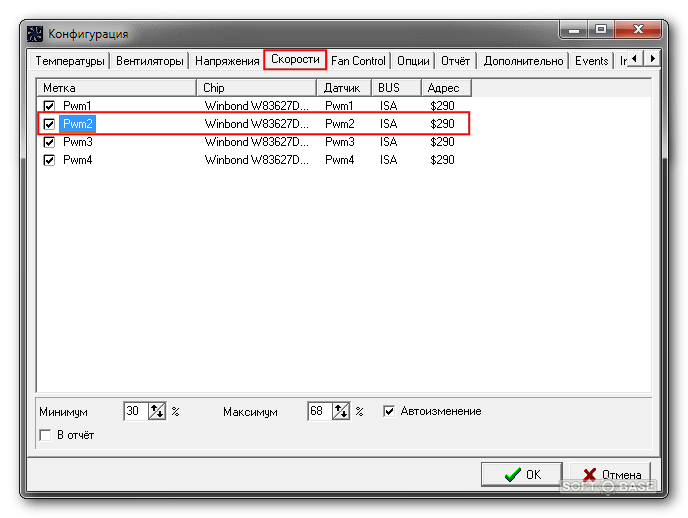Image resolution: width=688 pixels, height=518 pixels.
Task: Click the Максимум spinner arrows
Action: 341,411
